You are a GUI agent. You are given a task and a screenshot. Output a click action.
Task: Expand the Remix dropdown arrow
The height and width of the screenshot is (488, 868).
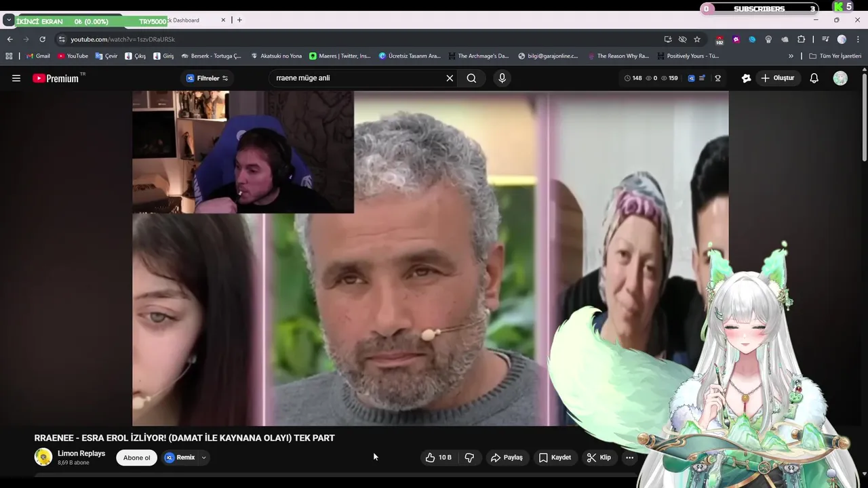tap(203, 457)
